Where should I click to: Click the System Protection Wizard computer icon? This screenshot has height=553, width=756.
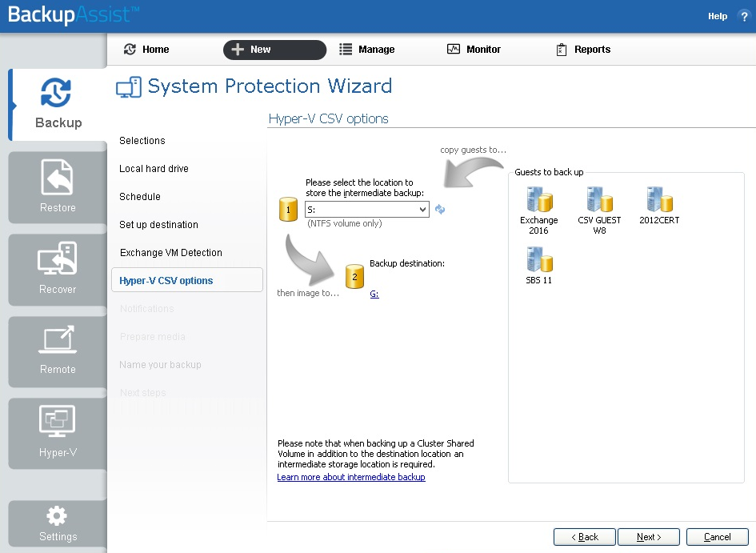tap(129, 87)
